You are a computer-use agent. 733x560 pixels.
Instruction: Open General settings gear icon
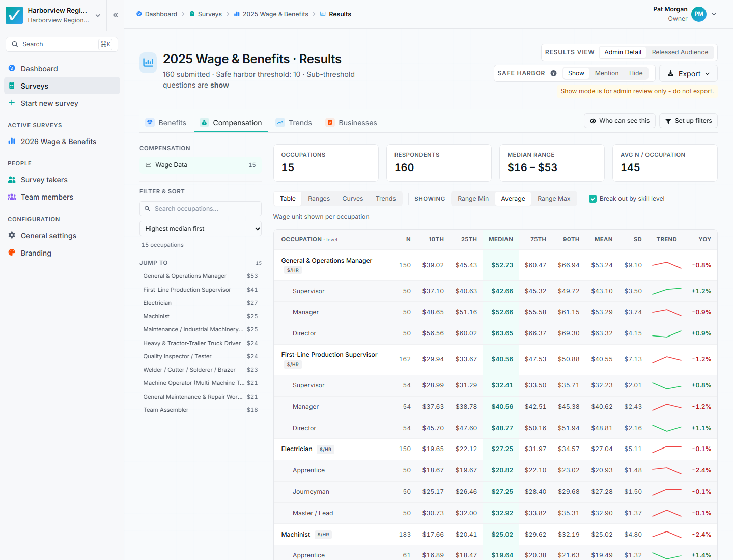pos(12,235)
